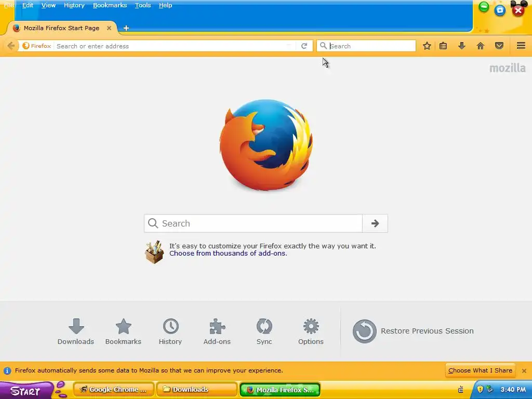
Task: Open the History menu
Action: (x=74, y=5)
